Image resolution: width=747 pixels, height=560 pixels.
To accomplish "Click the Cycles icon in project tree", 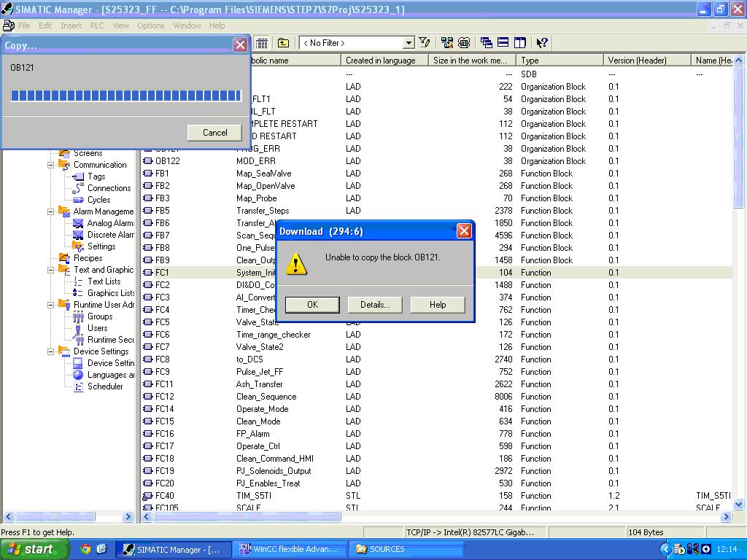I will tap(78, 200).
